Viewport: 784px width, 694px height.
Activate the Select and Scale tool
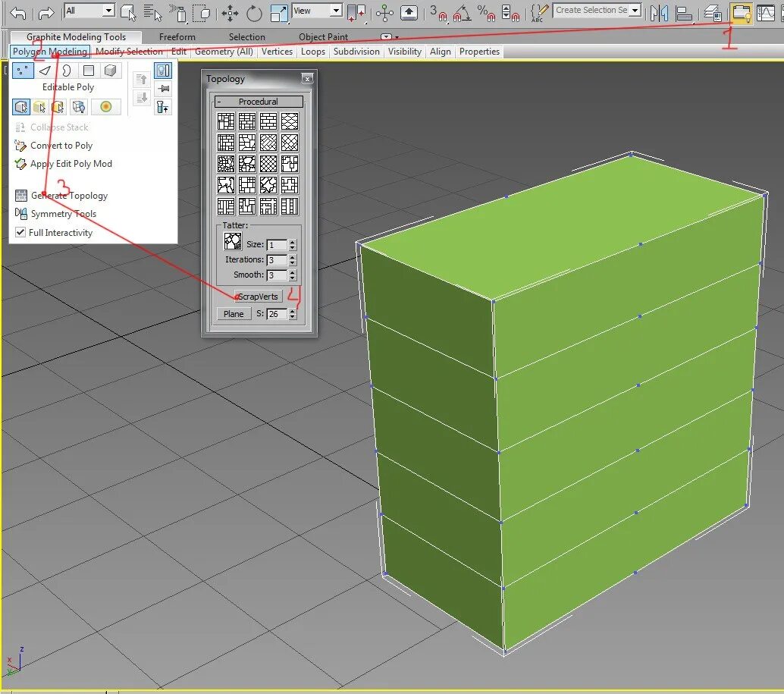coord(279,13)
